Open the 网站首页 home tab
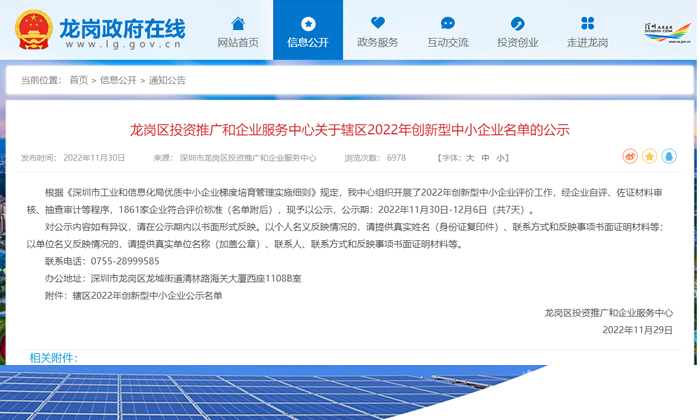Viewport: 700px width, 420px height. (x=237, y=30)
